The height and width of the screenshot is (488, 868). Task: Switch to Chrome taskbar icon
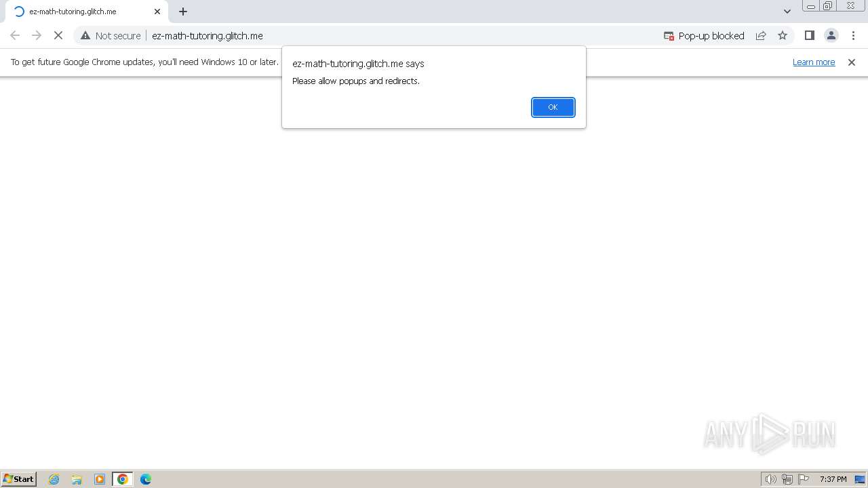[123, 479]
